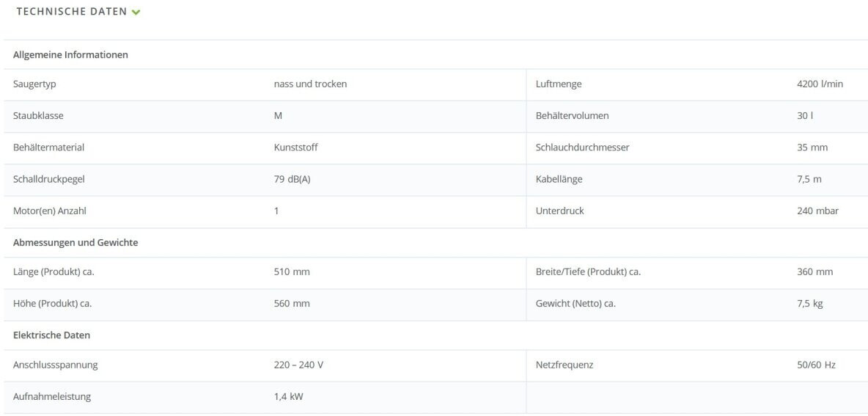
Task: Select the Unterdruck value 240 mbar
Action: 817,211
